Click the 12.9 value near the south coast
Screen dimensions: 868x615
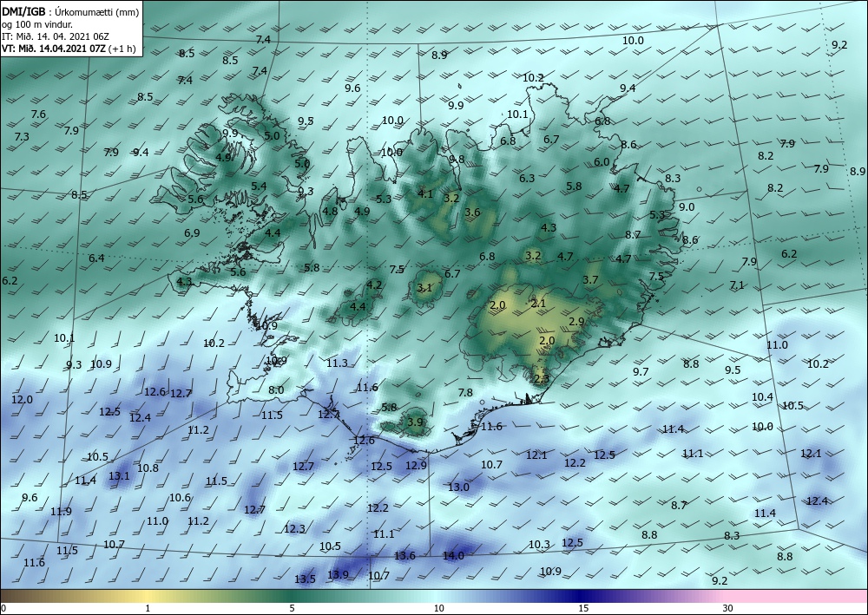tap(417, 465)
